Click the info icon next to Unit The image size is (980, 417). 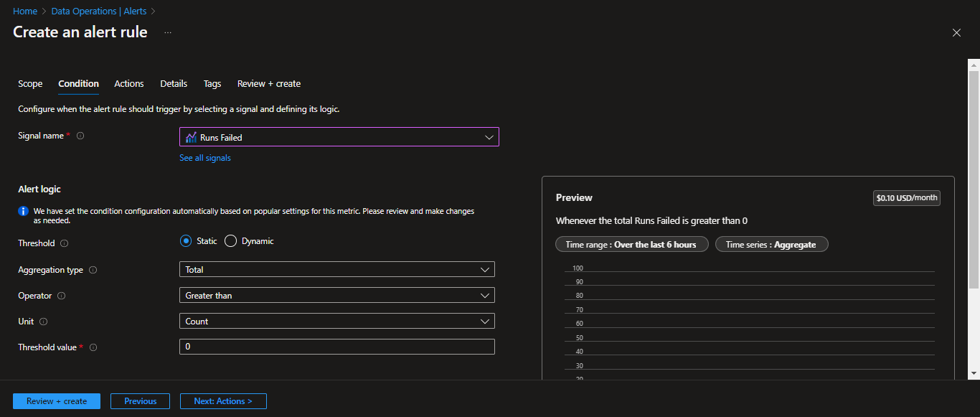pyautogui.click(x=44, y=321)
